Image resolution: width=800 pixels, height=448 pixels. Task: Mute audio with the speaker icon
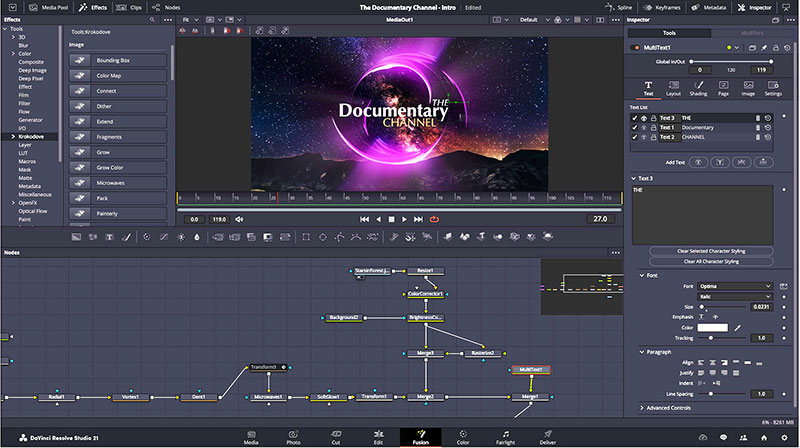click(239, 219)
